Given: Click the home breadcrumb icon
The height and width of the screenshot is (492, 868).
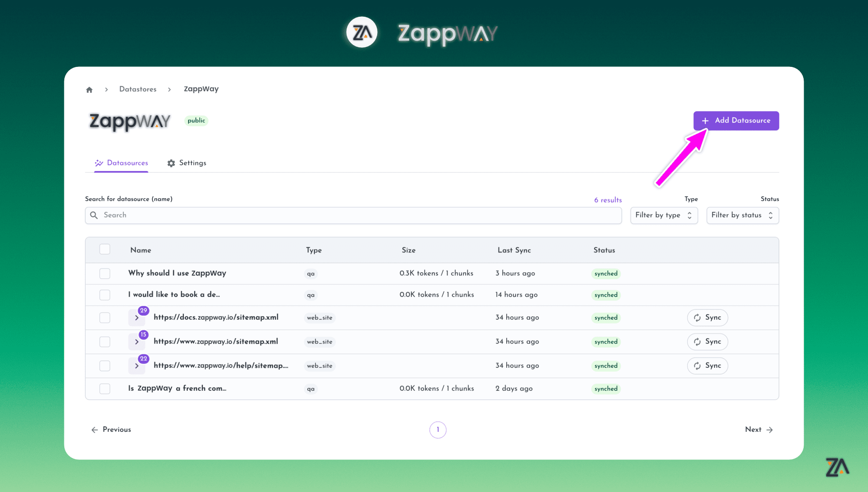Looking at the screenshot, I should [x=89, y=90].
